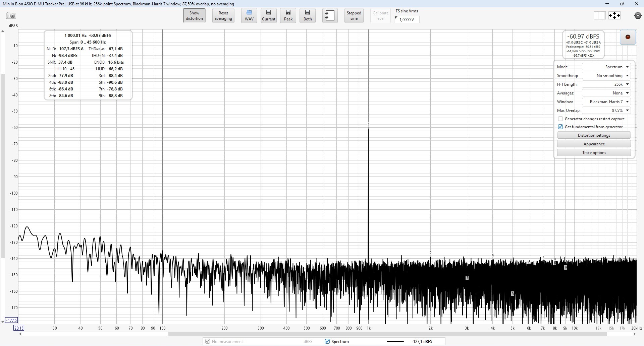Click horizontal scrollbar left arrow
The image size is (644, 346).
[x=20, y=334]
